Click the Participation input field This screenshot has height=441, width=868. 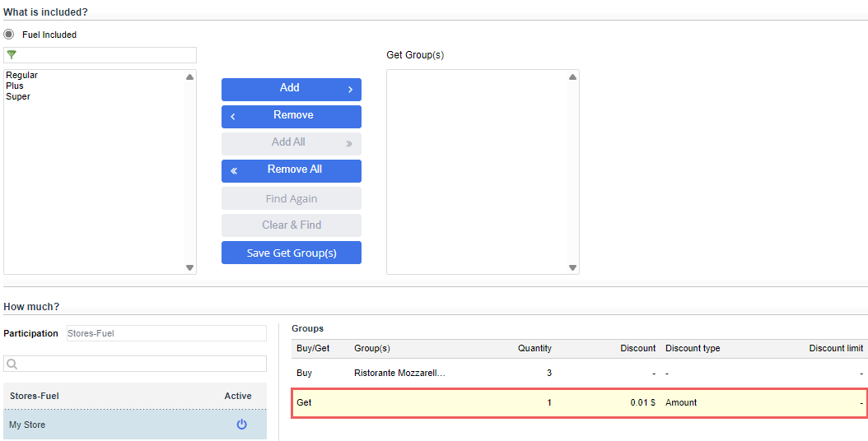click(166, 333)
